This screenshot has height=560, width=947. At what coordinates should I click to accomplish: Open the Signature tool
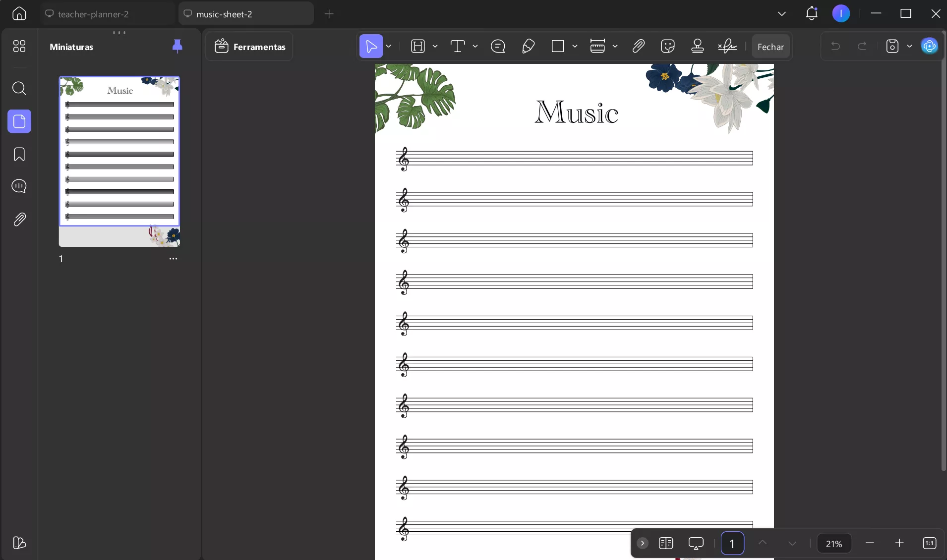[x=727, y=46]
